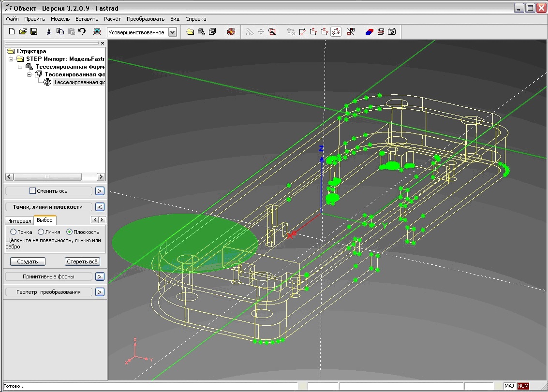
Task: Open the 'Справка' menu
Action: pos(196,19)
